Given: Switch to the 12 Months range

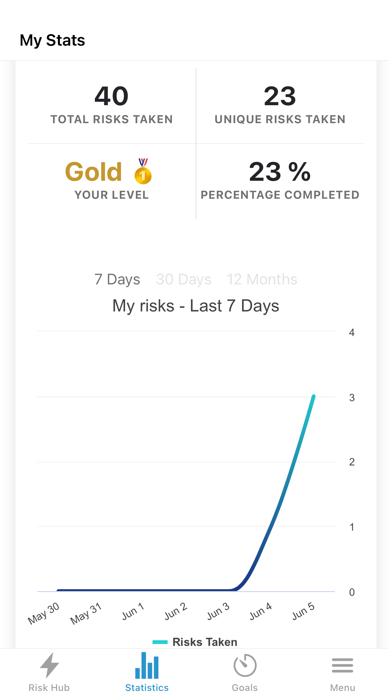Looking at the screenshot, I should pyautogui.click(x=262, y=280).
